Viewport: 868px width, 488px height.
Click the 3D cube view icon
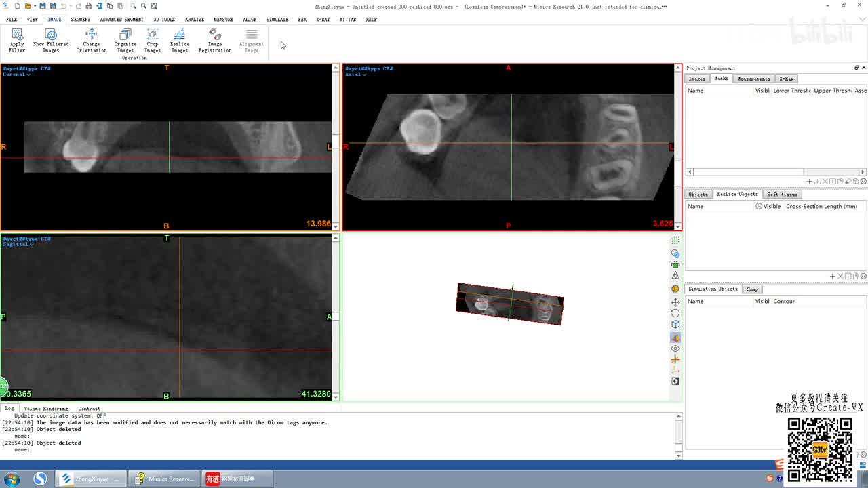[x=675, y=325]
